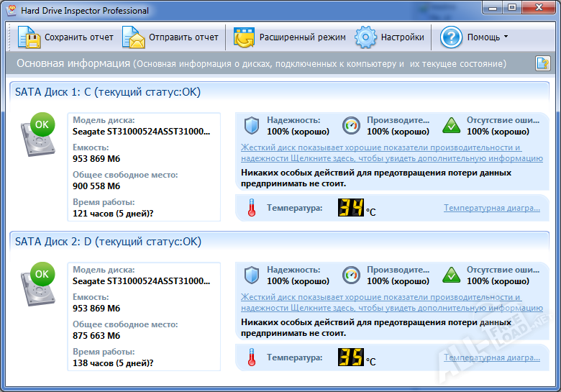Click the Send report (Отправить отчет) envelope icon
Screen dimensions: 561x392
[x=133, y=37]
